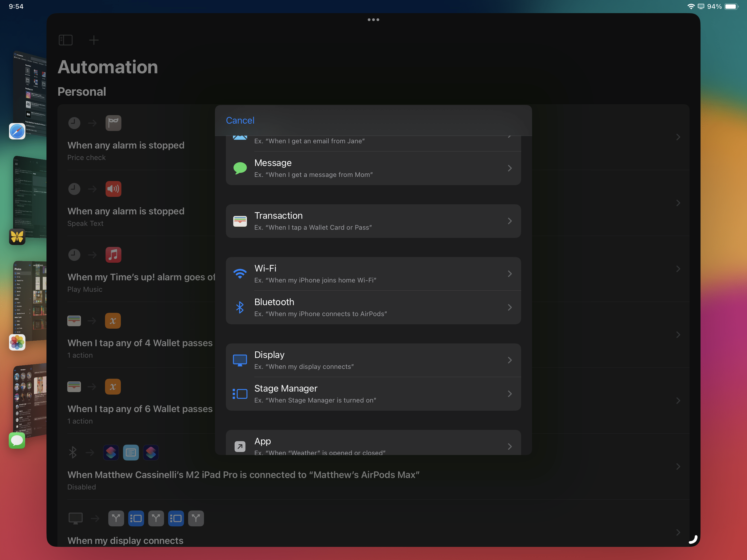This screenshot has width=747, height=560.
Task: Tap the speaker icon in the Speak Text automation
Action: click(113, 189)
